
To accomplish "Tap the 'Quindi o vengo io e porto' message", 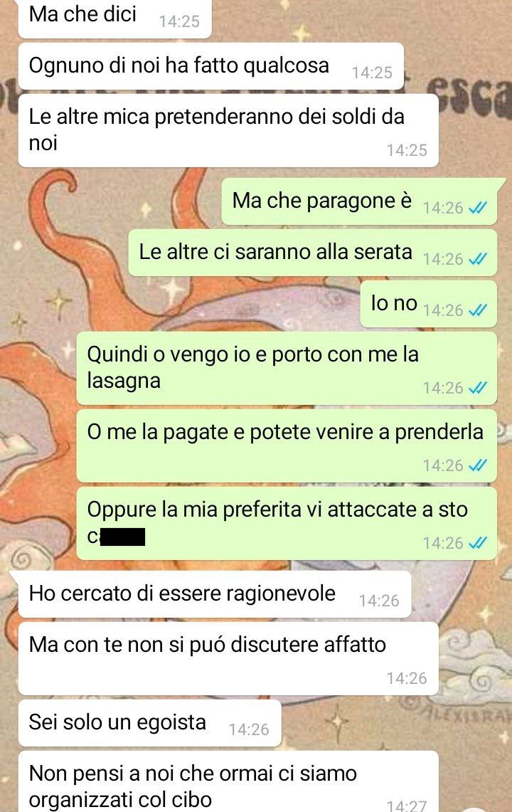I will 287,368.
